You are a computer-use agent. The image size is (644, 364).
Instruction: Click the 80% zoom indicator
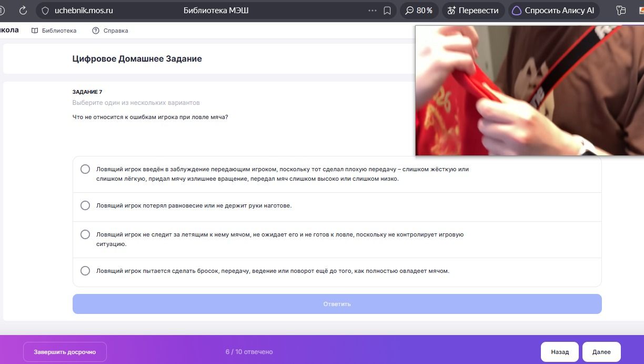(419, 11)
